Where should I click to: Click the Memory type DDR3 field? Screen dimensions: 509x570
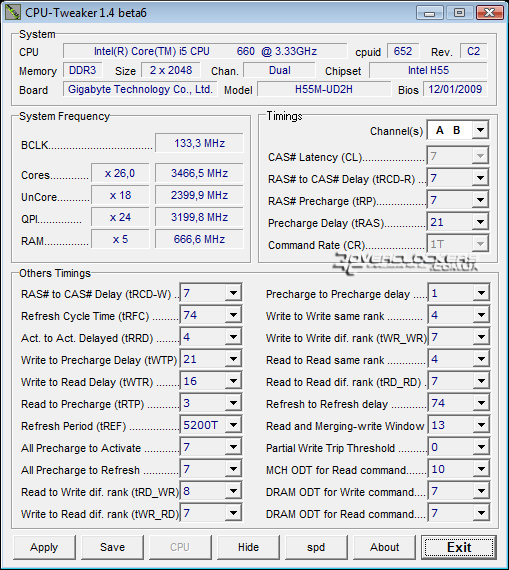(x=83, y=70)
